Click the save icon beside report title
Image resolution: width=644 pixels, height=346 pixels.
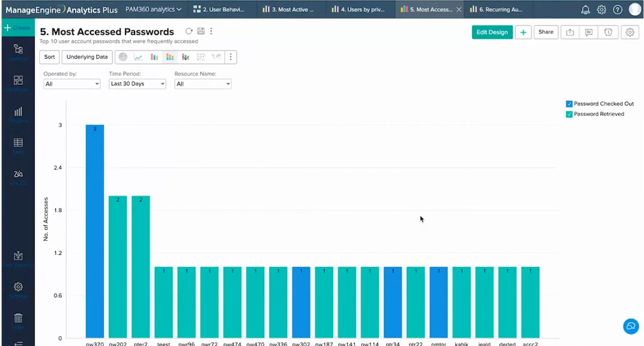point(201,31)
